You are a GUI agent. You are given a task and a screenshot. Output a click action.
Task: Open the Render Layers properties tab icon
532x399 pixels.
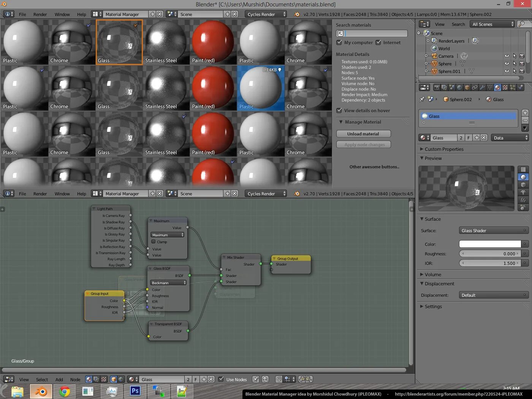point(444,87)
